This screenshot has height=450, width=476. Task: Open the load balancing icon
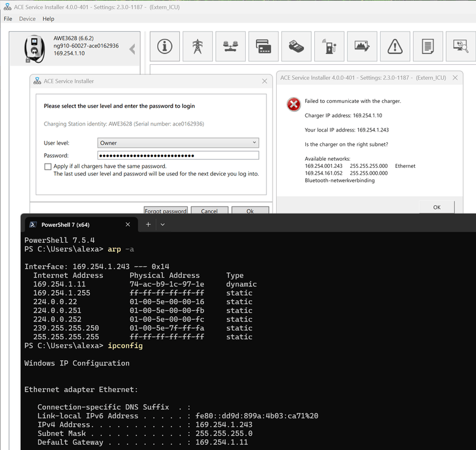tap(231, 46)
